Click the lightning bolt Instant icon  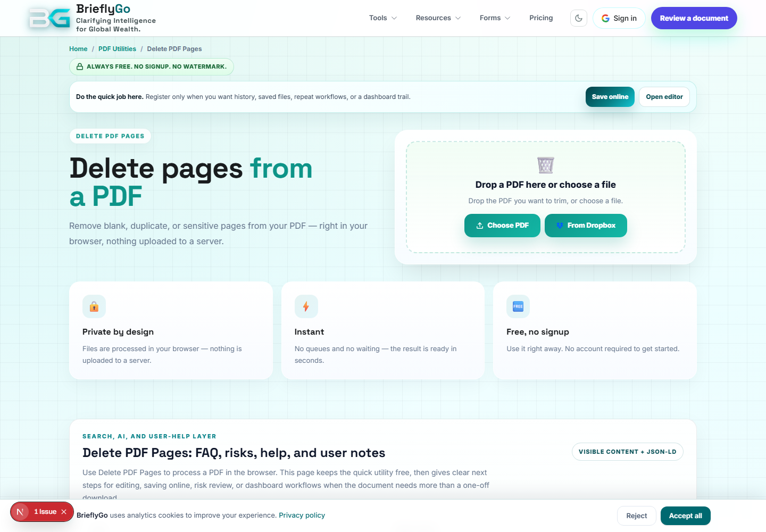(306, 306)
